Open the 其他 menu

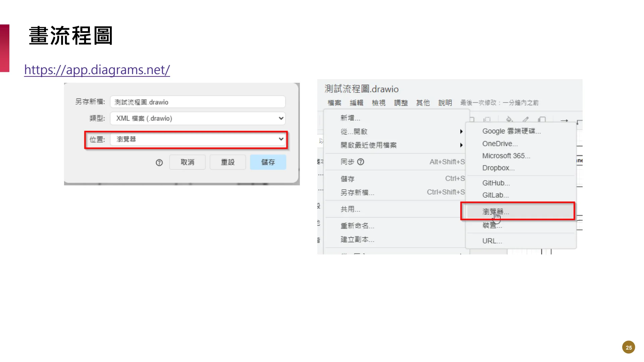point(423,103)
